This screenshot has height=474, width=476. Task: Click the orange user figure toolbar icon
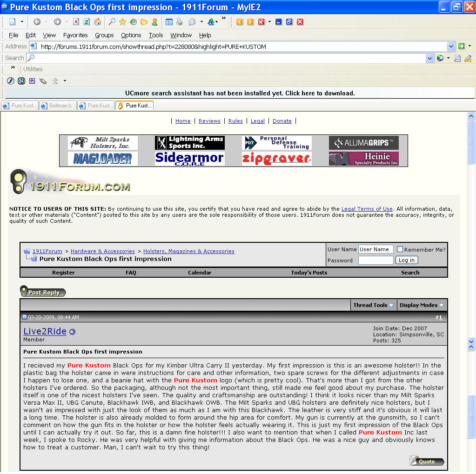[154, 22]
